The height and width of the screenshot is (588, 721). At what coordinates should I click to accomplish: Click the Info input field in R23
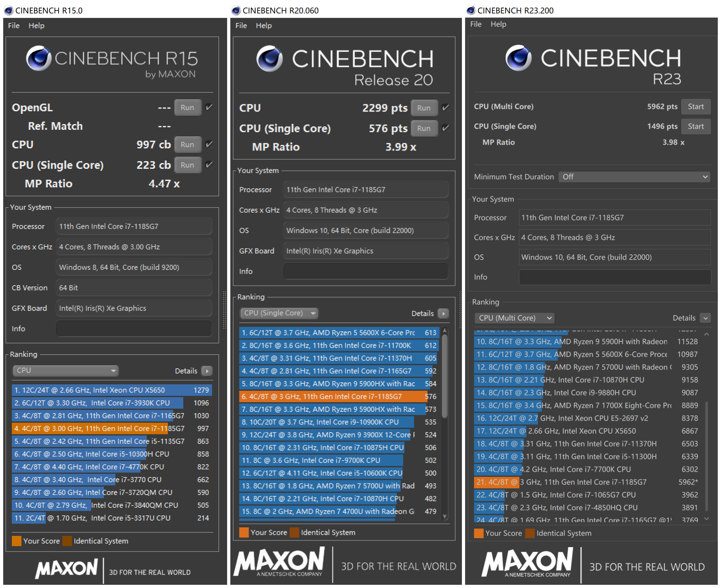(614, 277)
